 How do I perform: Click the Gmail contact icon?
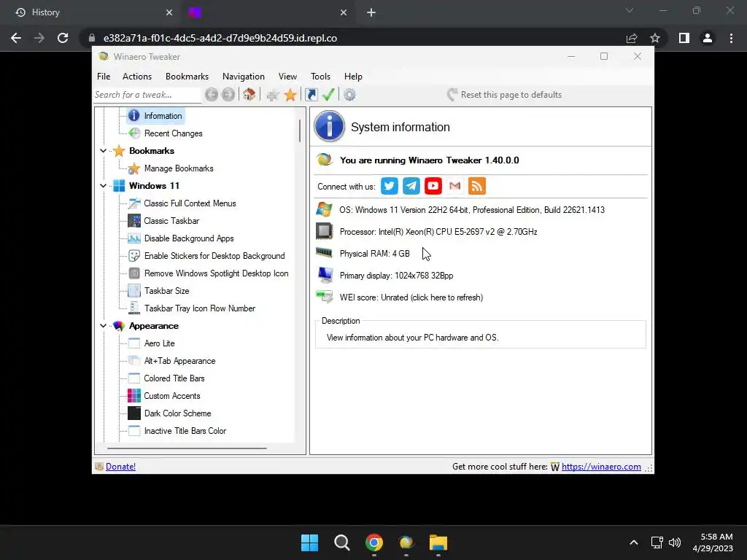[455, 186]
